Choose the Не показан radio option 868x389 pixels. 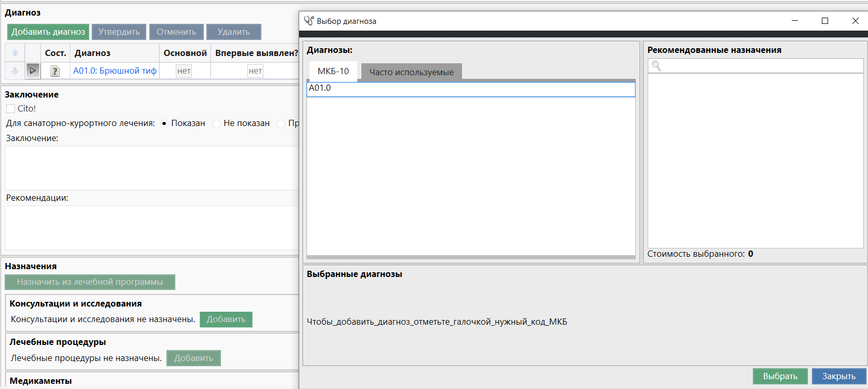coord(217,123)
